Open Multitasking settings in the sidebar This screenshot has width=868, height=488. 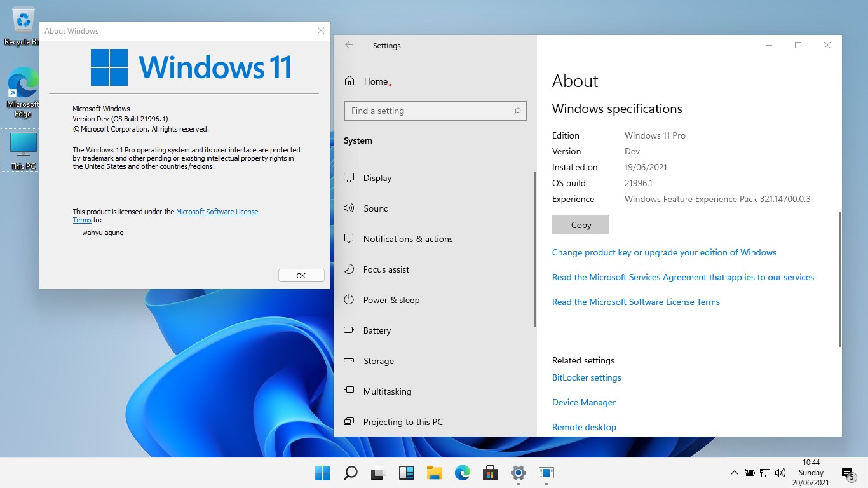point(434,391)
